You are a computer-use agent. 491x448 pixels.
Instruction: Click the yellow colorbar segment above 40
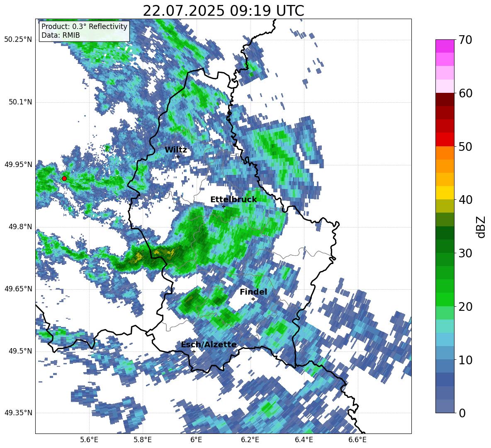pyautogui.click(x=445, y=193)
